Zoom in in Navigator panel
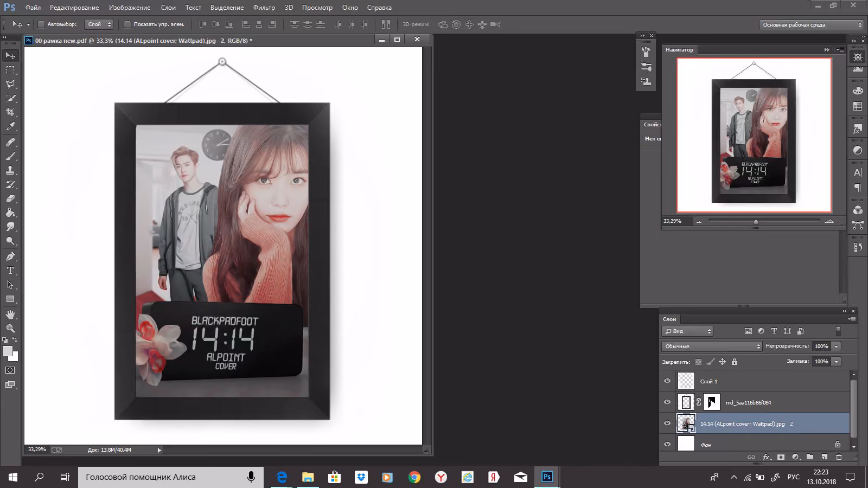 [x=829, y=221]
